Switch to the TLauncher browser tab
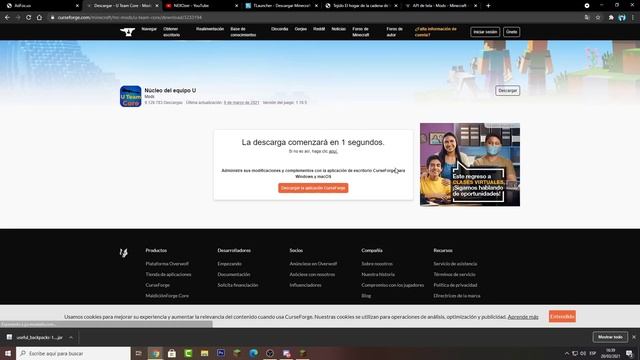 pyautogui.click(x=282, y=6)
